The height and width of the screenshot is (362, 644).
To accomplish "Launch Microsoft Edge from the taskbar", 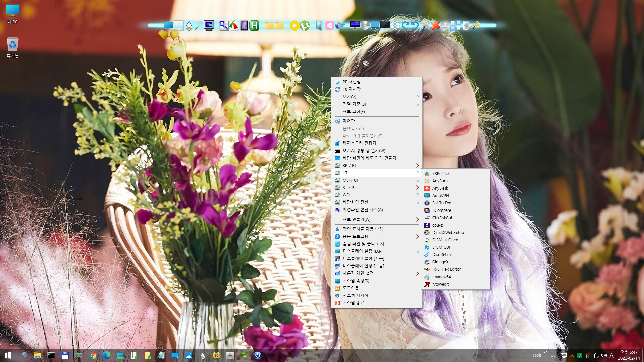I will [106, 355].
